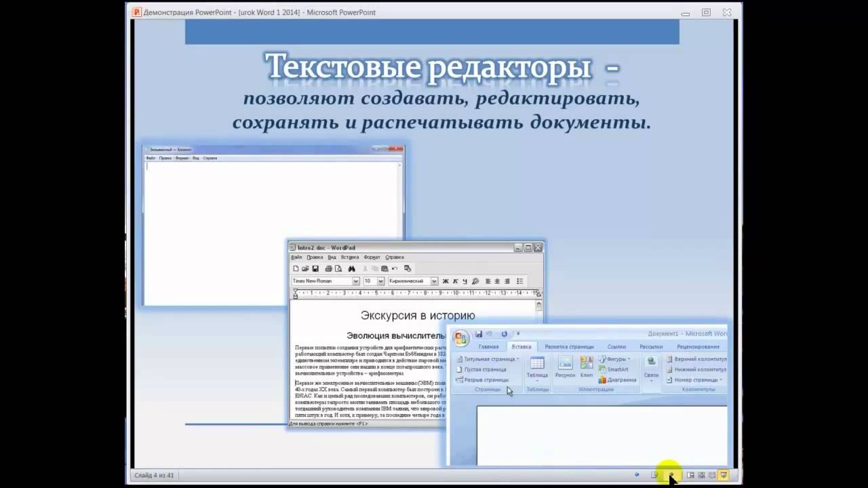Screen dimensions: 868x488
Task: Click the Разрыв страницы button in Word
Action: [483, 380]
